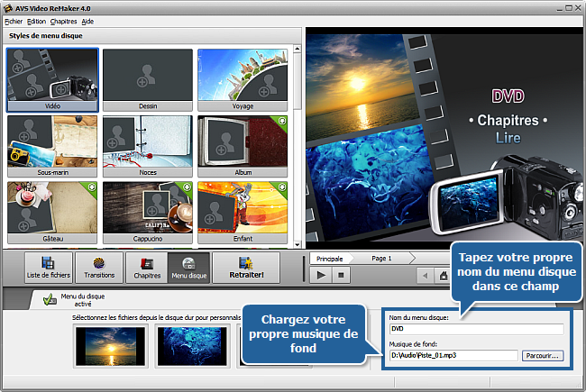The height and width of the screenshot is (392, 586).
Task: Click the Retraiter! button
Action: [245, 268]
